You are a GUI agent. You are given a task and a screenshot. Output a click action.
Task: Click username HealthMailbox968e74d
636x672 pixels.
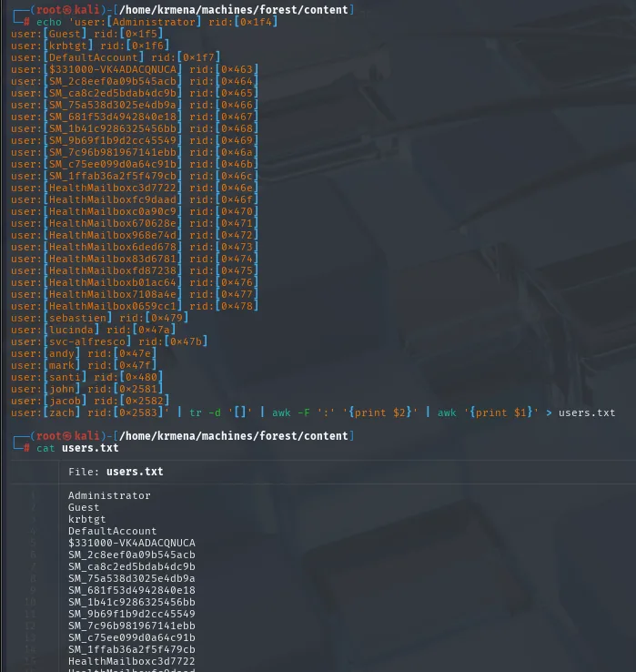tap(113, 235)
